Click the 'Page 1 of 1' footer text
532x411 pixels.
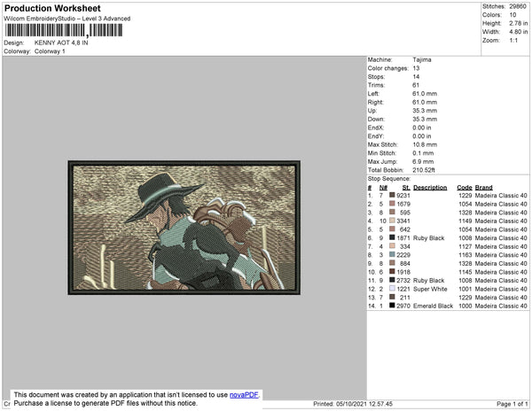click(512, 404)
